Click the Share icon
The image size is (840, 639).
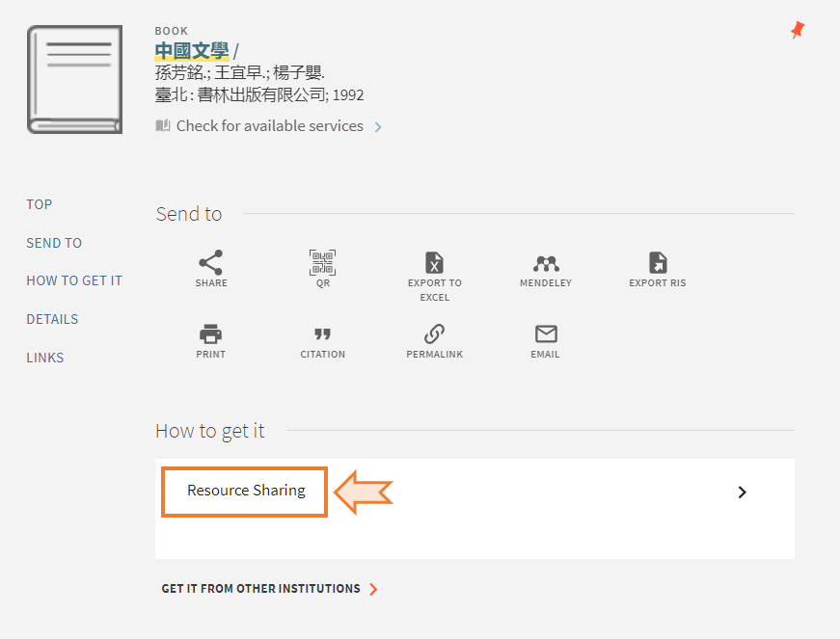[210, 262]
